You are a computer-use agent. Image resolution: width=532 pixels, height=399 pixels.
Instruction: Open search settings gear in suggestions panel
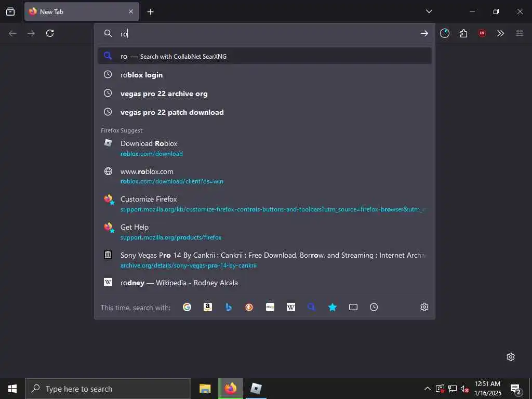(x=424, y=307)
